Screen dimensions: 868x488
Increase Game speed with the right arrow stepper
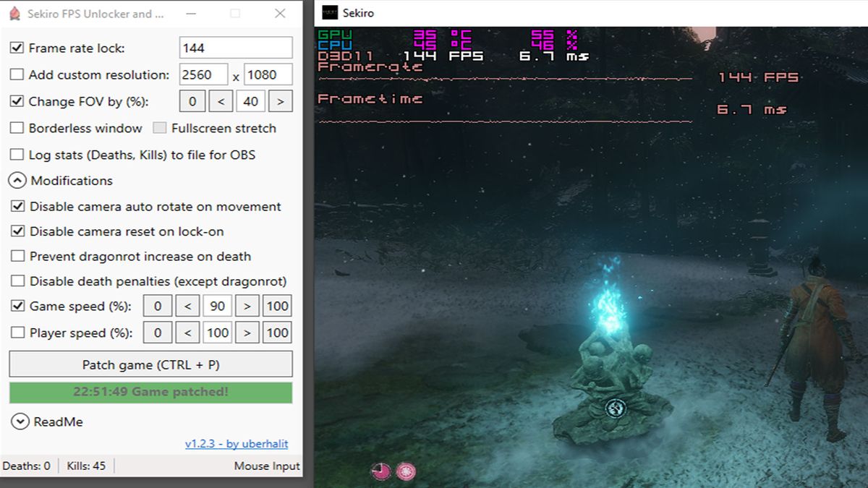click(x=247, y=306)
